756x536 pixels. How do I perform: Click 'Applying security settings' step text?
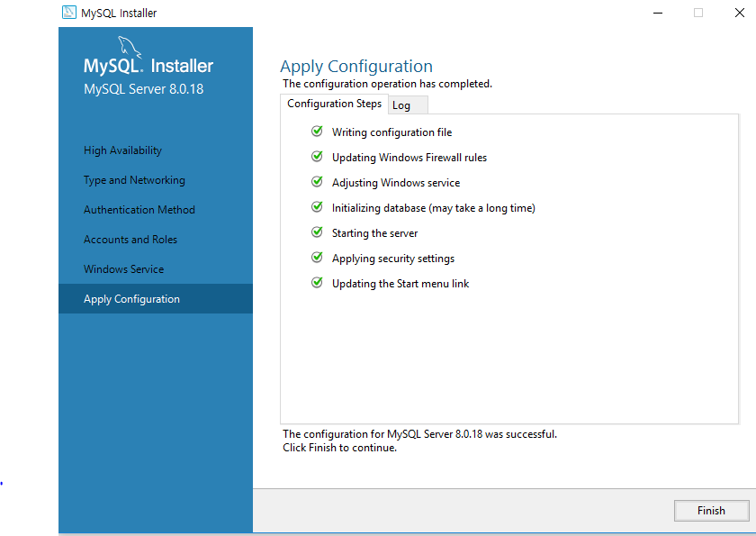(393, 259)
